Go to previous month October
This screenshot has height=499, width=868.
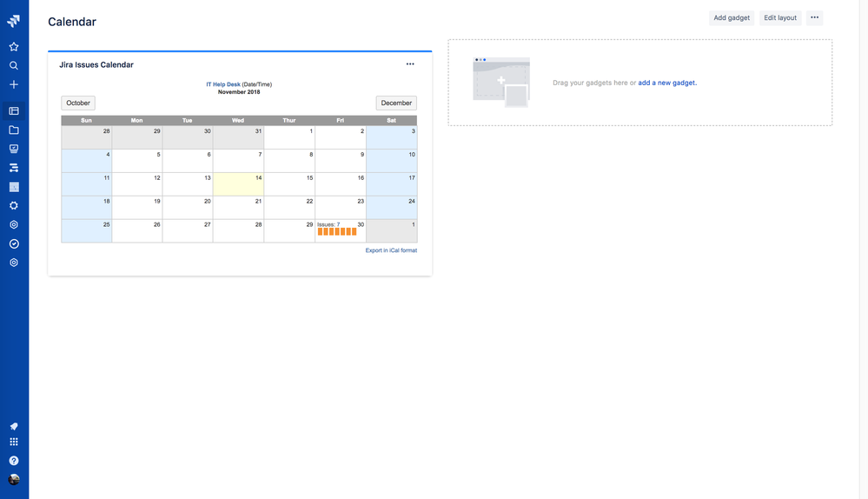pos(78,103)
